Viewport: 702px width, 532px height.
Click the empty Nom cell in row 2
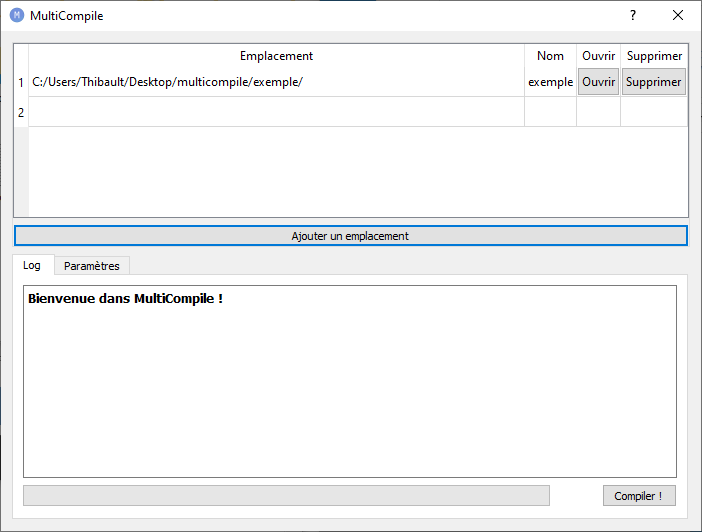click(x=550, y=112)
